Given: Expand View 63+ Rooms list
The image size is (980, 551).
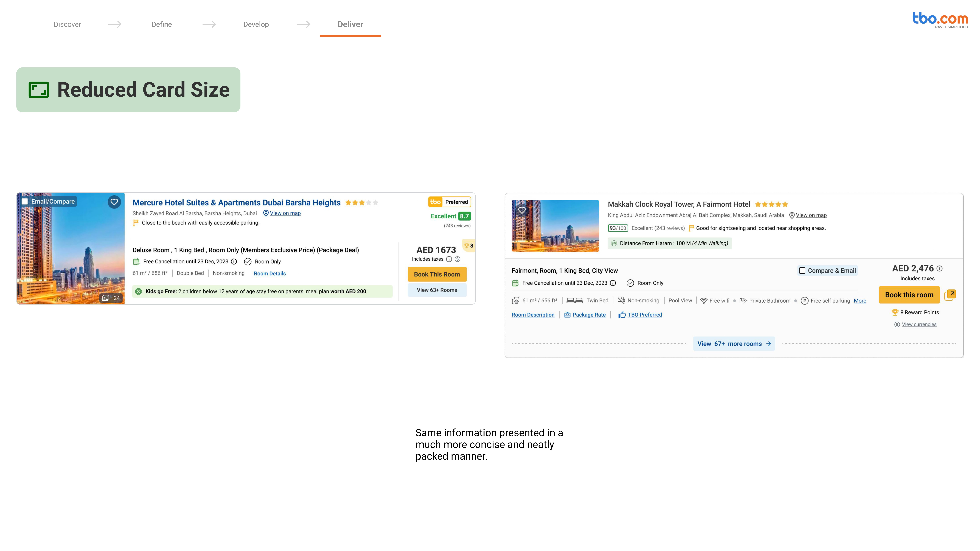Looking at the screenshot, I should [x=437, y=290].
